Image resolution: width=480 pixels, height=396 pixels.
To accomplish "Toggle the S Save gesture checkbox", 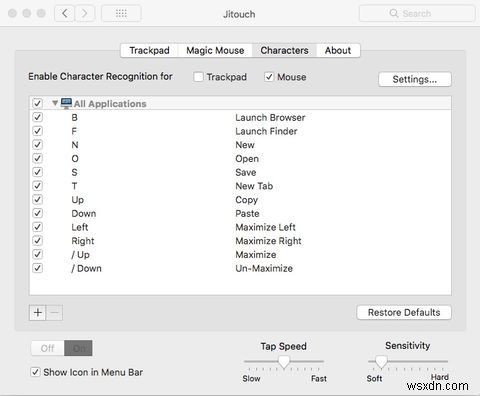I will pyautogui.click(x=37, y=172).
